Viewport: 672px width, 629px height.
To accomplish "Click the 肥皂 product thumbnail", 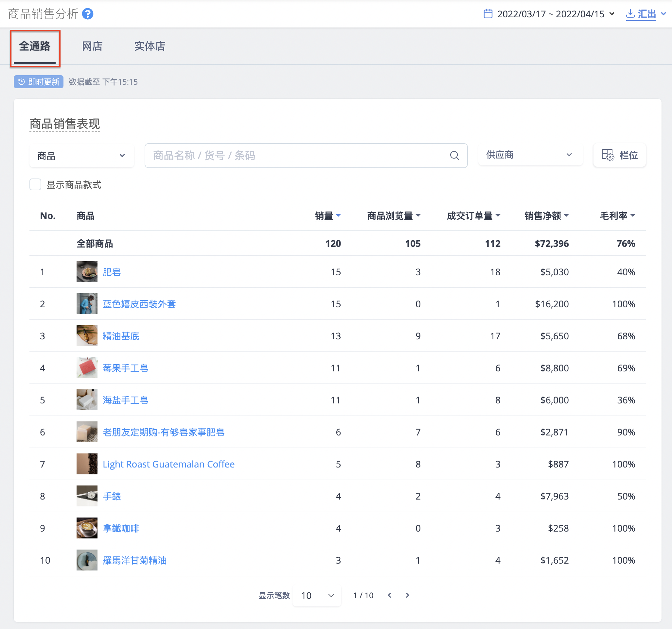I will pyautogui.click(x=87, y=272).
